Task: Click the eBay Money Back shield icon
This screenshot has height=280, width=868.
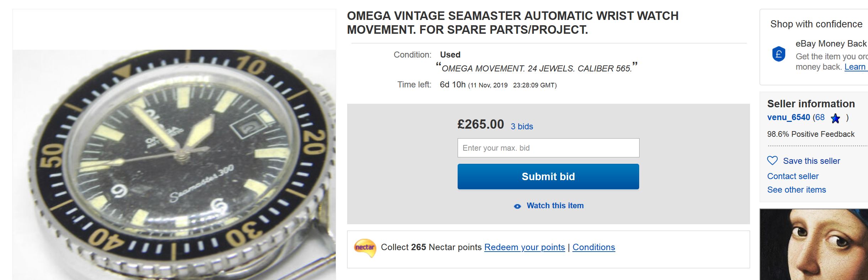Action: click(x=778, y=54)
